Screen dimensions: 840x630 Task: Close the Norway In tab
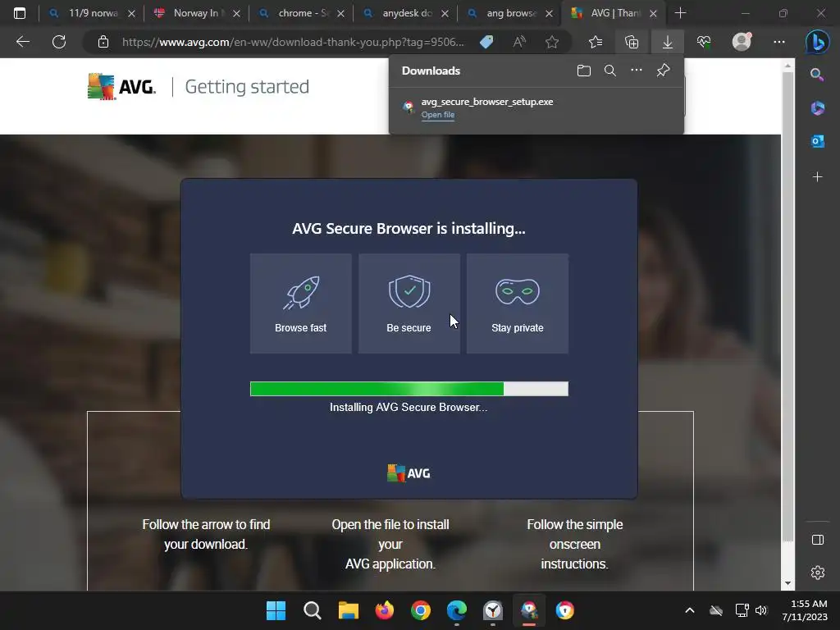(236, 13)
